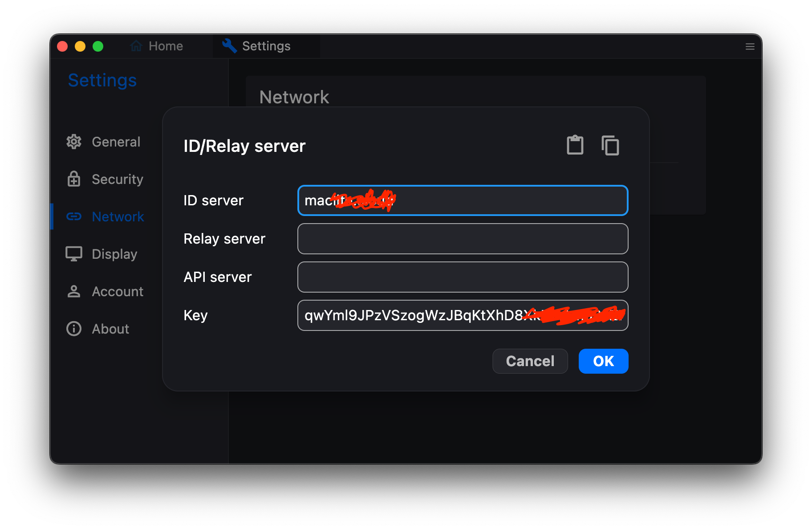Click the Key text field
Image resolution: width=812 pixels, height=530 pixels.
click(463, 315)
